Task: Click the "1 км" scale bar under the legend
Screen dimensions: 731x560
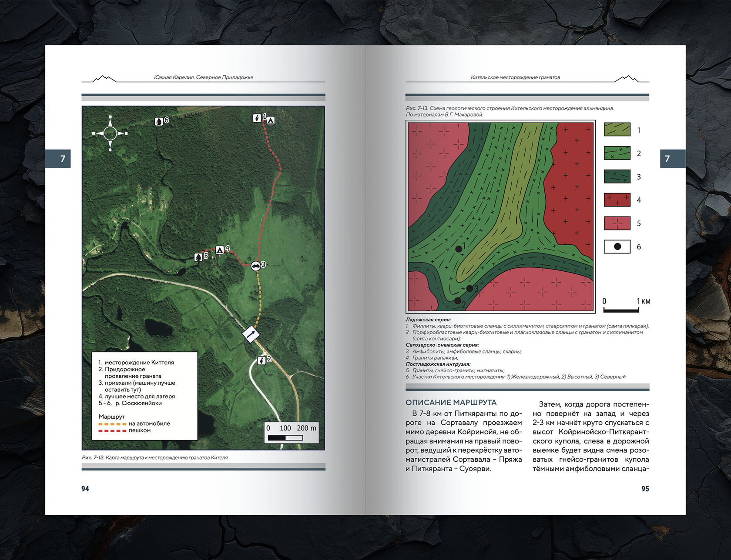Action: coord(626,305)
